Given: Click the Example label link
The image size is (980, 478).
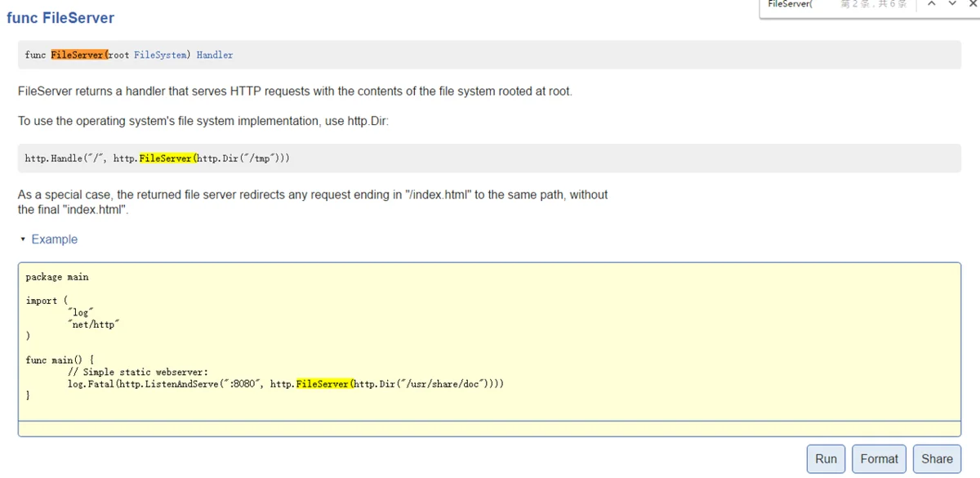Looking at the screenshot, I should (54, 239).
